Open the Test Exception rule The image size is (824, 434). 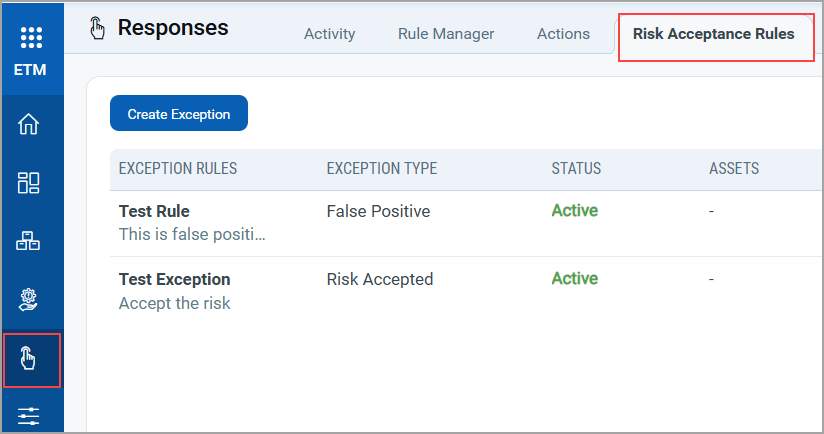click(175, 279)
